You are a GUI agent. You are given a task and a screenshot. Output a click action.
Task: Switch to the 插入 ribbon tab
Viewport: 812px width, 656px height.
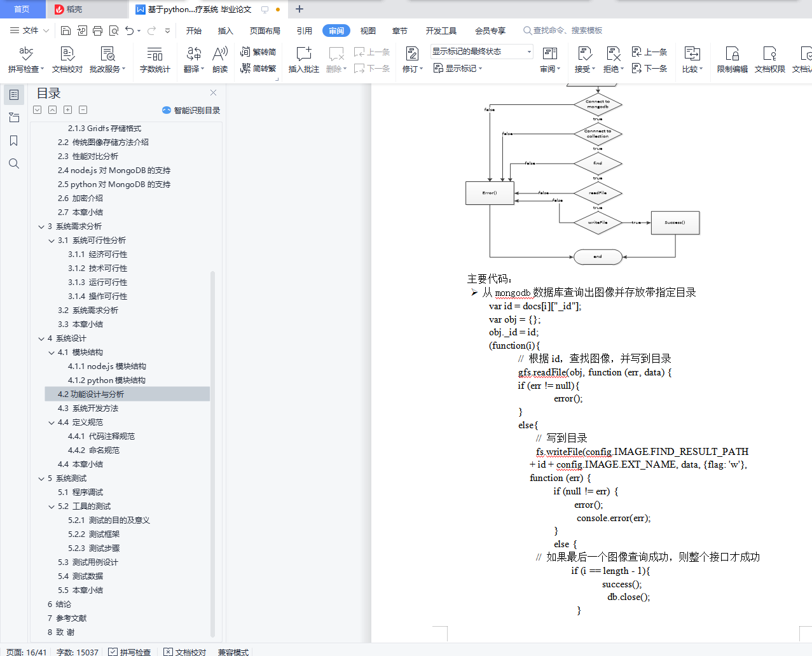[226, 31]
